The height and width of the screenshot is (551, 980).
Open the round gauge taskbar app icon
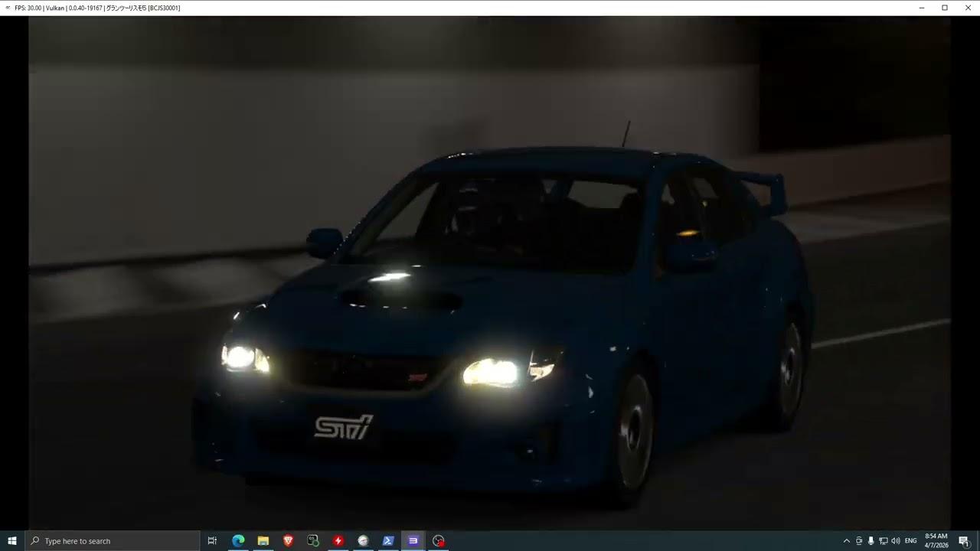click(363, 541)
